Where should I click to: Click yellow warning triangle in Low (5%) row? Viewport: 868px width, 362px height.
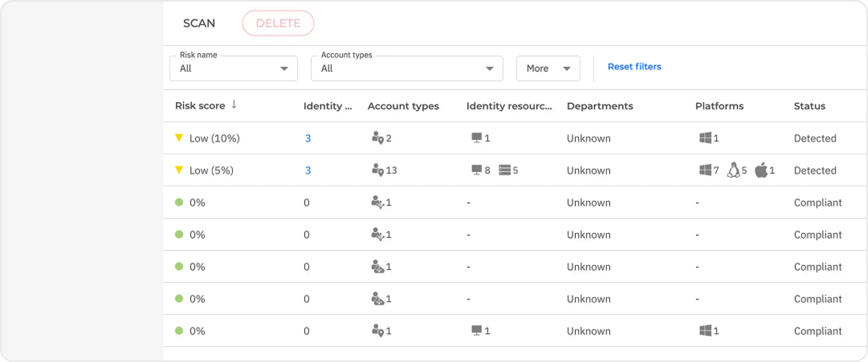coord(179,170)
